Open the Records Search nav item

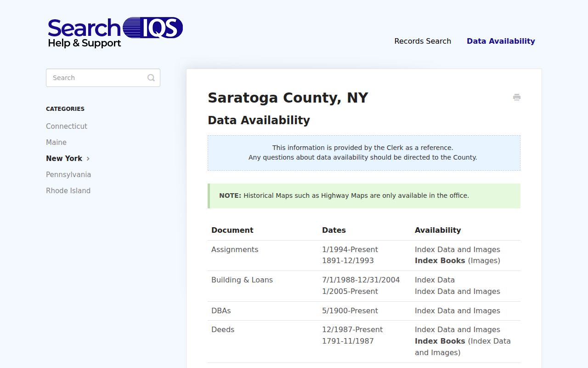423,41
